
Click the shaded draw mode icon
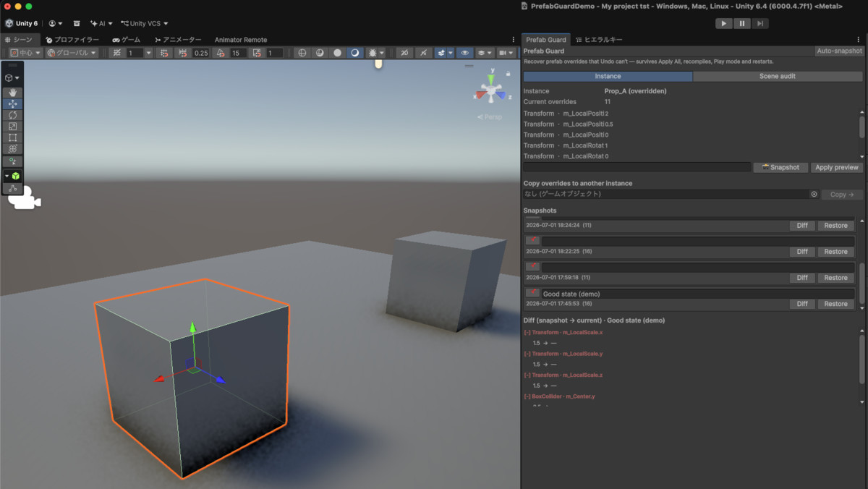[354, 53]
